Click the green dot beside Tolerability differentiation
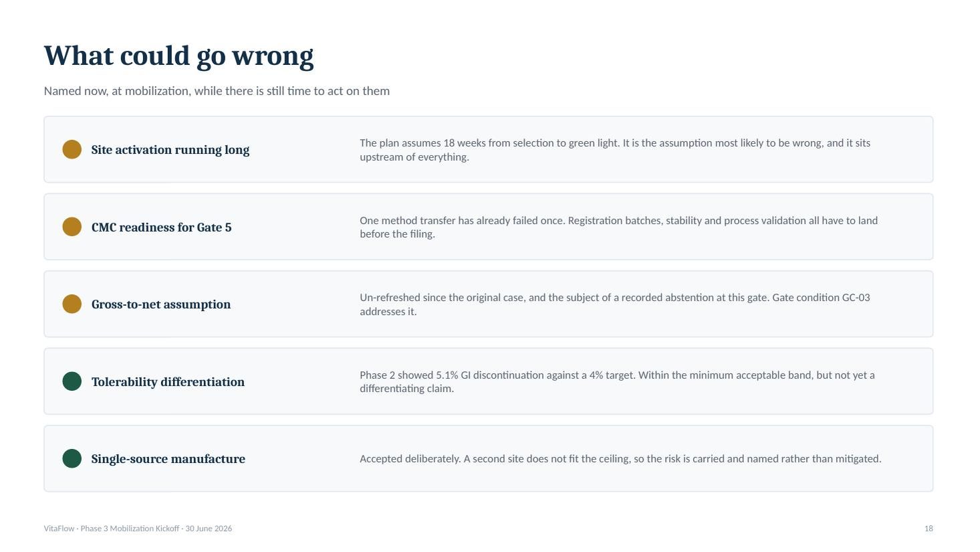This screenshot has height=552, width=980. click(x=72, y=381)
